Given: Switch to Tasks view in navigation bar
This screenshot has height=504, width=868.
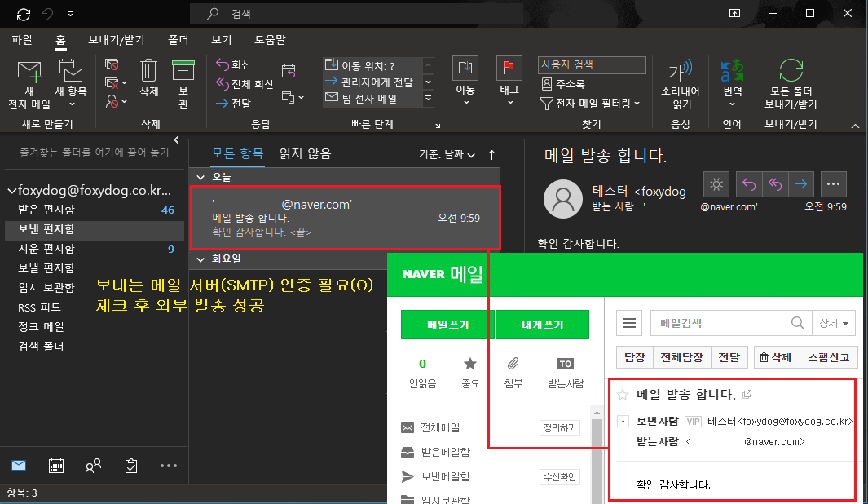Looking at the screenshot, I should point(131,465).
